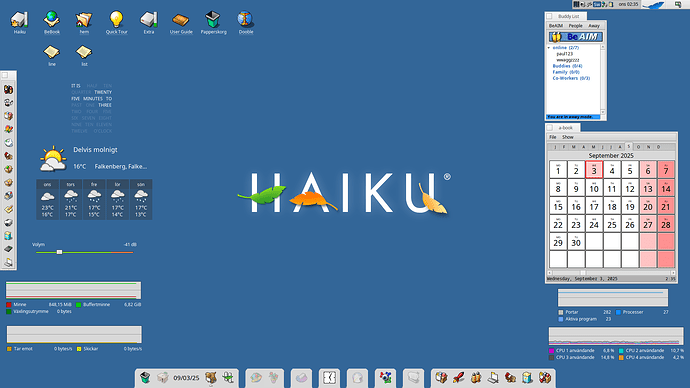Click the date 09/03/25 in bottom dock
The image size is (690, 388).
coord(186,378)
